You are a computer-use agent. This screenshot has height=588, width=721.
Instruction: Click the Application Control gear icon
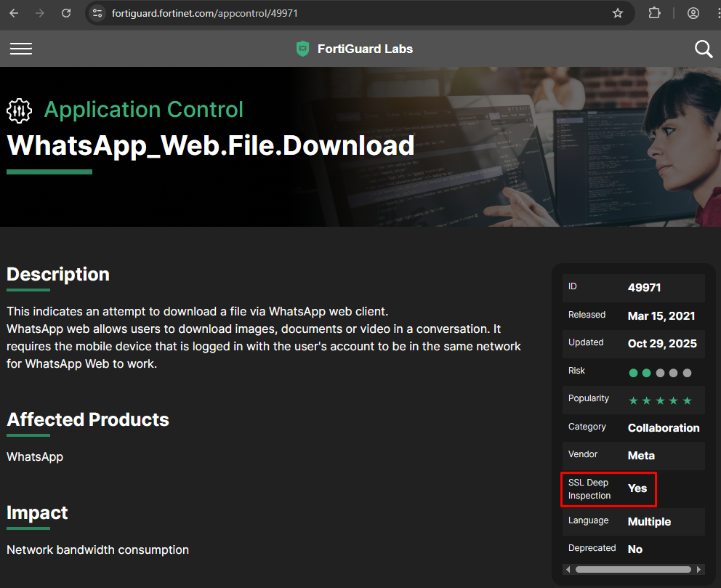click(x=19, y=110)
